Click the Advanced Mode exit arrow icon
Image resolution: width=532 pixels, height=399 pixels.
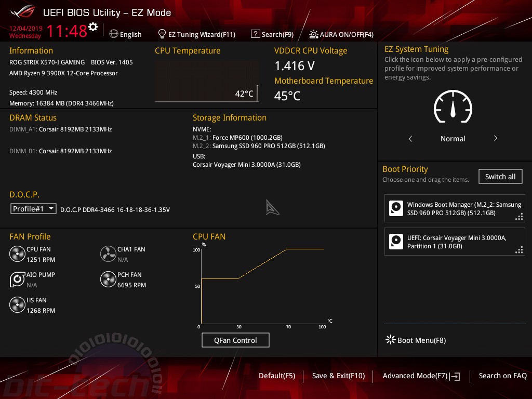tap(455, 376)
